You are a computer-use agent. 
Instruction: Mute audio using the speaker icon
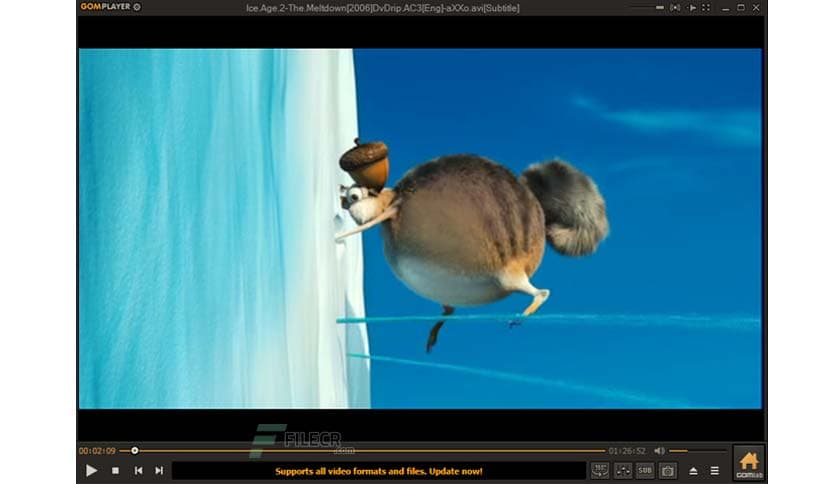(660, 451)
